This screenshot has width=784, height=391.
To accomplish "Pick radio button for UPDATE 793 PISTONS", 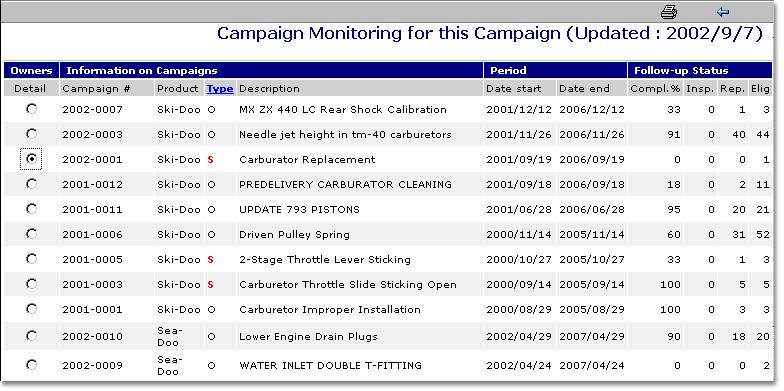I will tap(32, 208).
